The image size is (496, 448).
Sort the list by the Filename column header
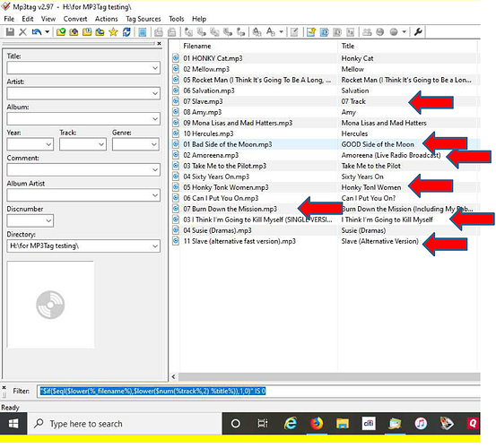click(x=258, y=46)
